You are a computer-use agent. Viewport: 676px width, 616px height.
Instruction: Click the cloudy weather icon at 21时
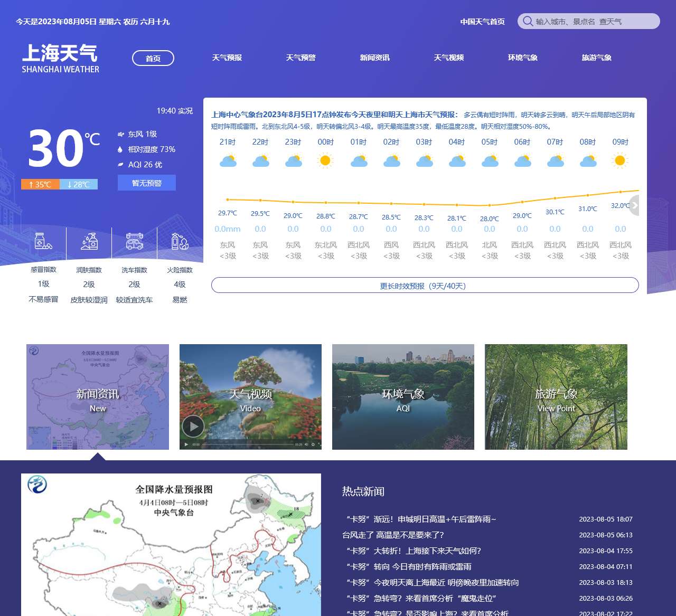(x=228, y=161)
